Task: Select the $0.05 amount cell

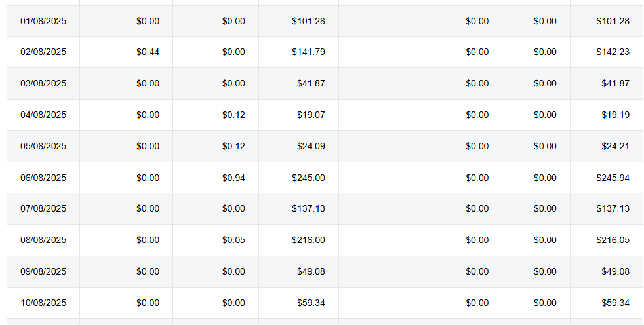Action: (233, 240)
